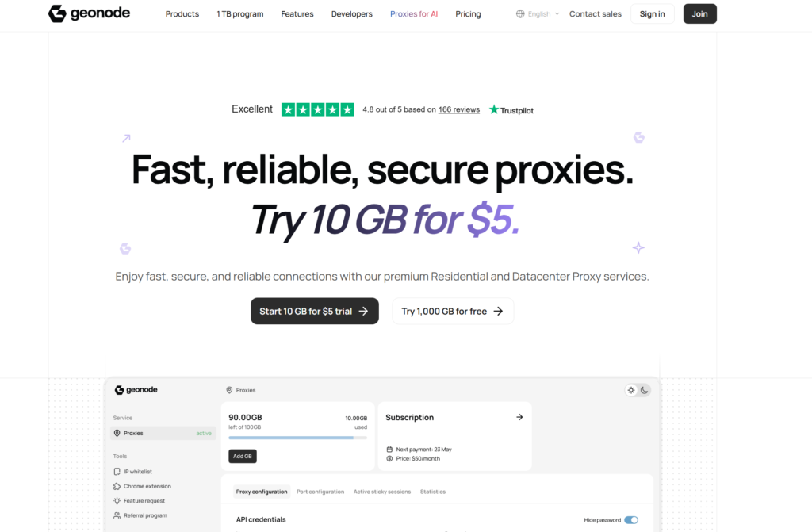812x532 pixels.
Task: Click the Referral program people icon
Action: (117, 515)
